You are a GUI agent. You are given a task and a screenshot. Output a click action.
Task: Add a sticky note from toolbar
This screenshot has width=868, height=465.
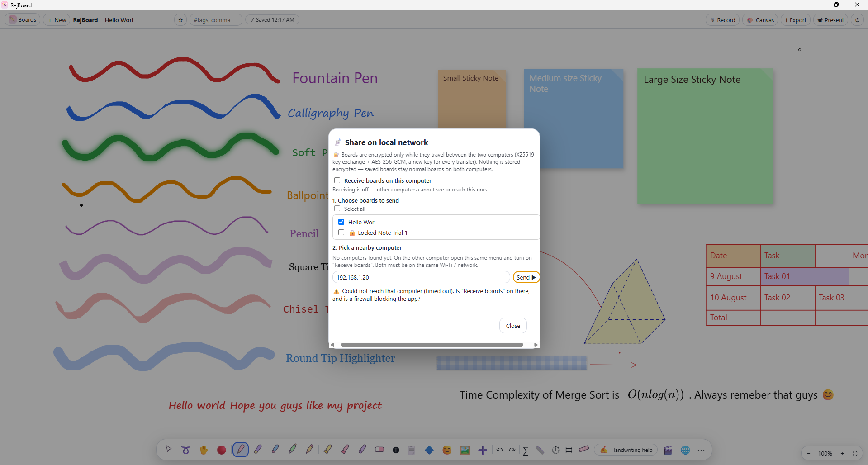tap(412, 450)
